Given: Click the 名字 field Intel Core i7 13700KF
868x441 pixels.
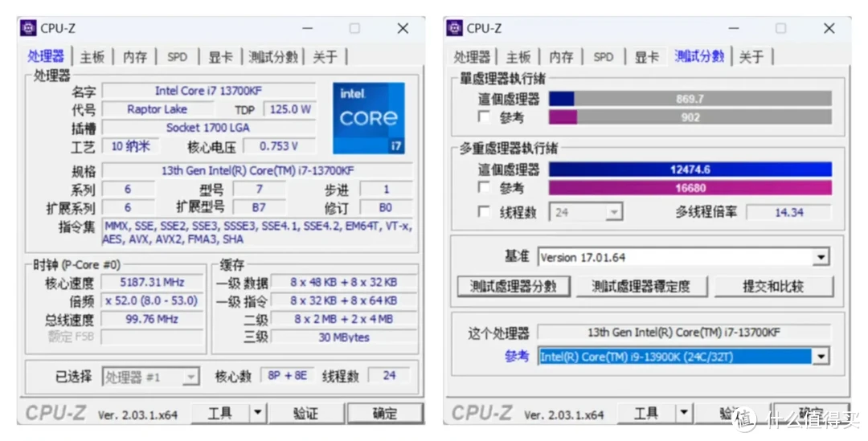Looking at the screenshot, I should pos(209,91).
